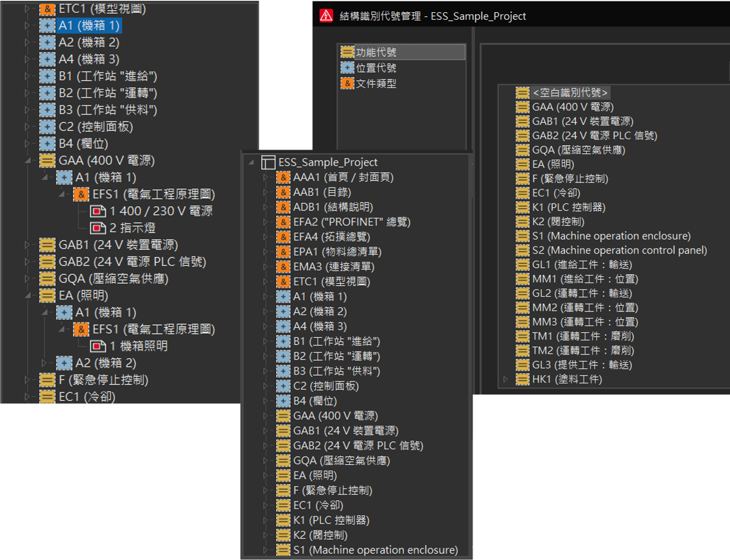Expand the AAB1 (目錄) tree node
Screen dimensions: 730x560
(265, 192)
